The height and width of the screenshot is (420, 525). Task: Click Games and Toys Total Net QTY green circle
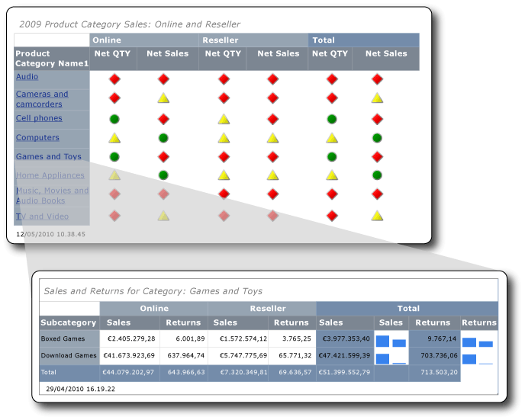(331, 156)
